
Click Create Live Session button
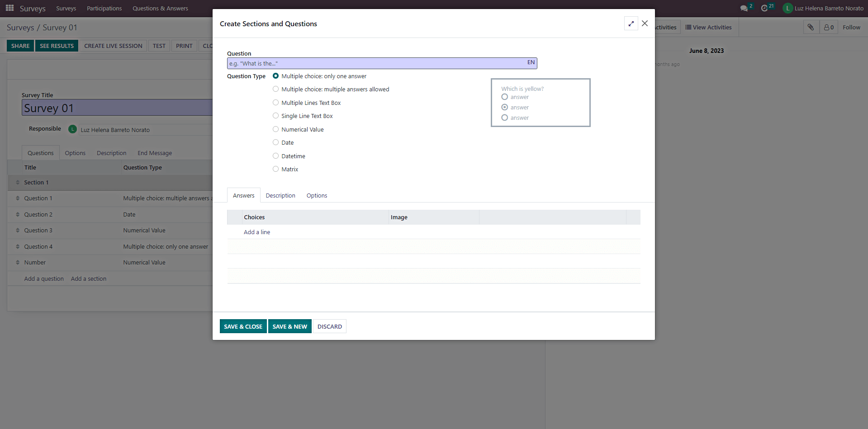click(x=113, y=46)
